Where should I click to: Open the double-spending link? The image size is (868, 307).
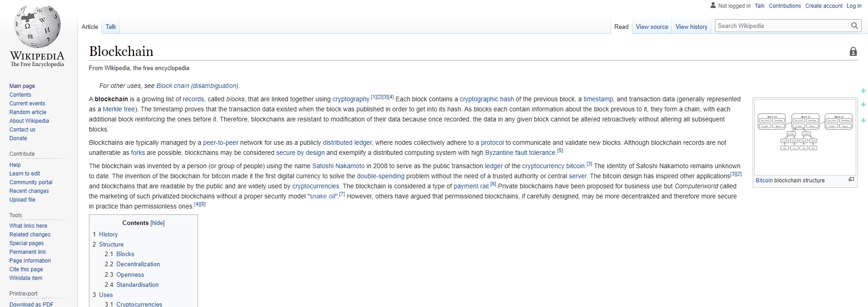[x=380, y=176]
